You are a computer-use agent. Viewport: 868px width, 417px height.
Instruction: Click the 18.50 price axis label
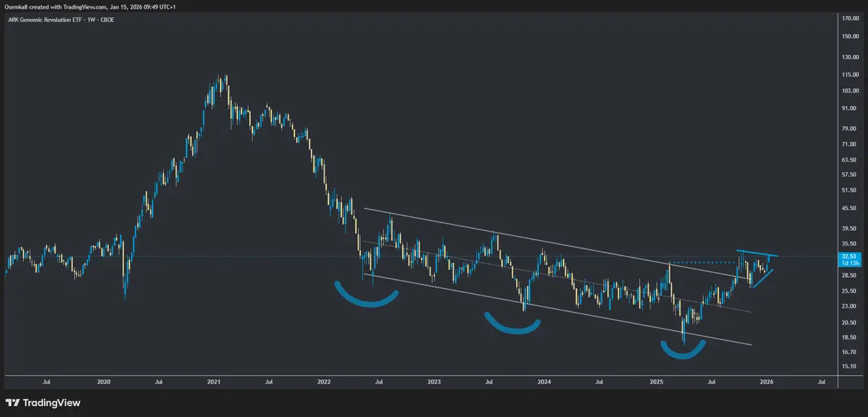850,337
